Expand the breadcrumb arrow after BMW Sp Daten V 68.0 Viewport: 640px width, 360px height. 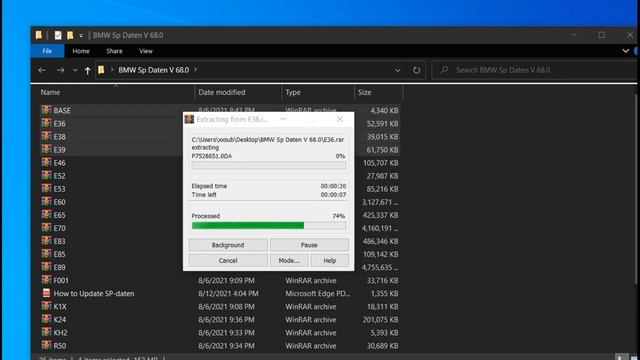coord(196,70)
